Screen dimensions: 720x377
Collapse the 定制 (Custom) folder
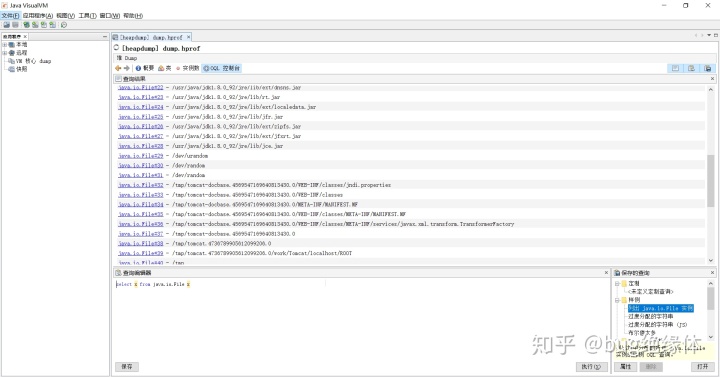point(618,284)
